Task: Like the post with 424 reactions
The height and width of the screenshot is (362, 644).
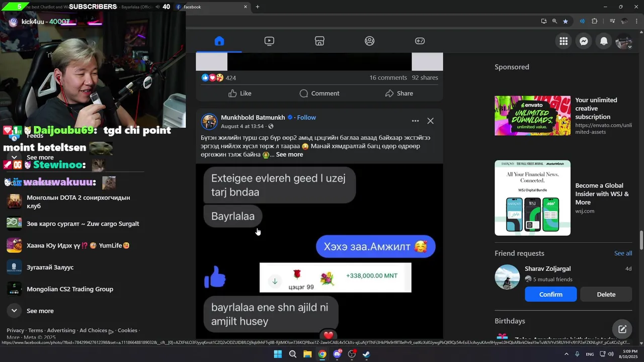Action: 239,94
